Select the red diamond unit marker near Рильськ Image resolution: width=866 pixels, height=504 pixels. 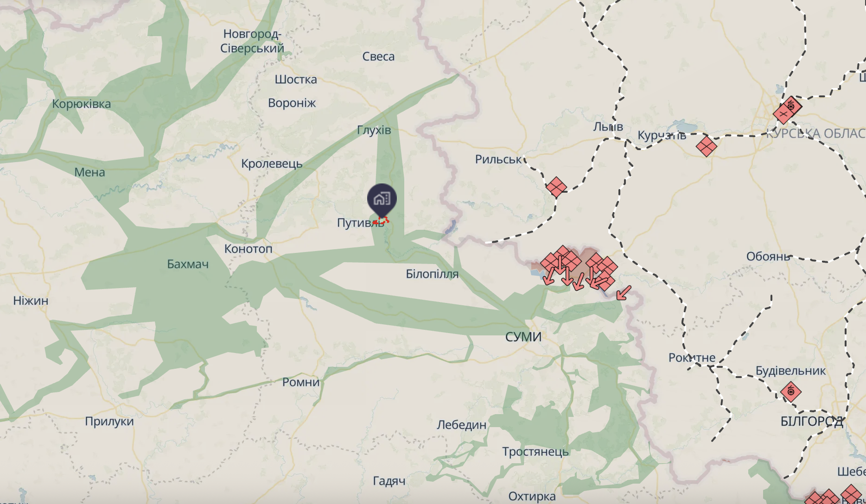[x=556, y=188]
